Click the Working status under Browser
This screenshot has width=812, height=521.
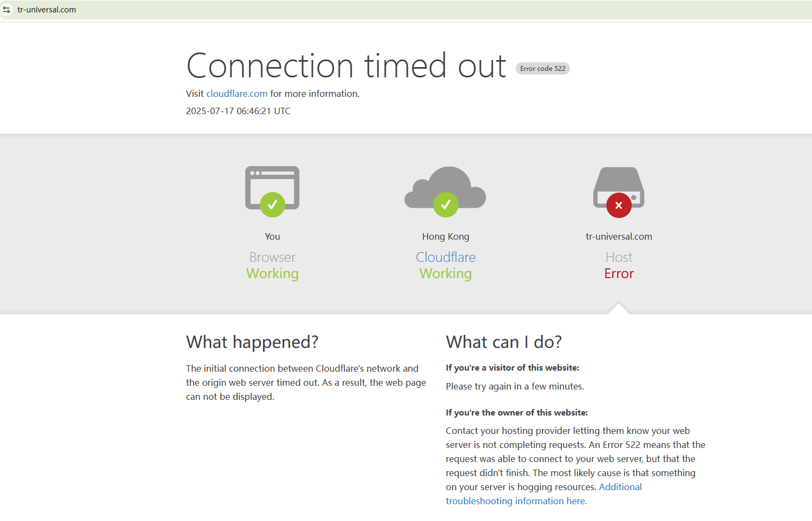coord(272,274)
